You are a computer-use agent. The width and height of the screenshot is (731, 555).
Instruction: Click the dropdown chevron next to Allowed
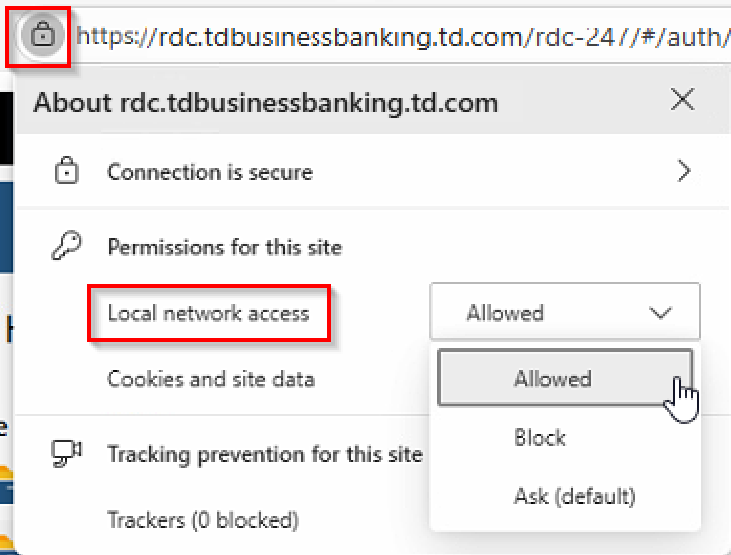(x=660, y=313)
